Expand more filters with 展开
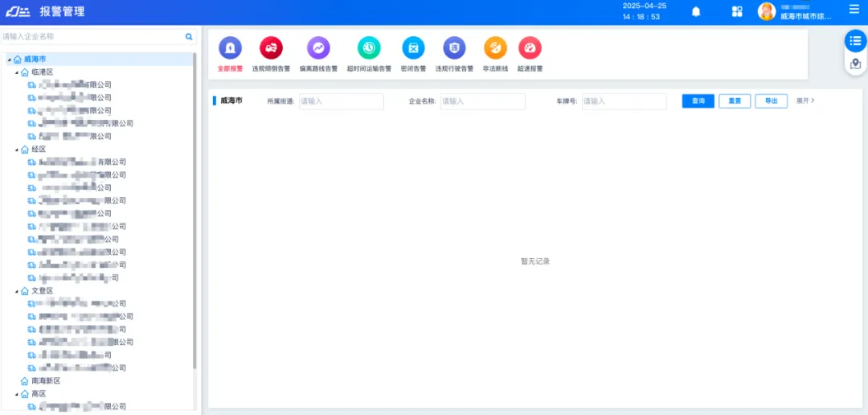This screenshot has height=415, width=868. tap(805, 101)
